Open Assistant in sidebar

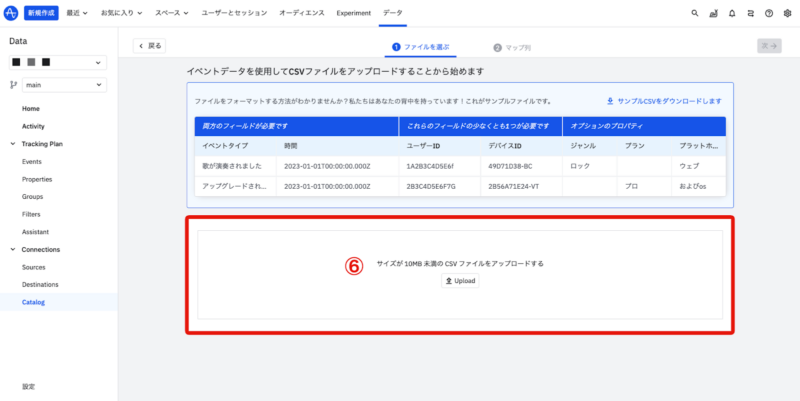(35, 232)
